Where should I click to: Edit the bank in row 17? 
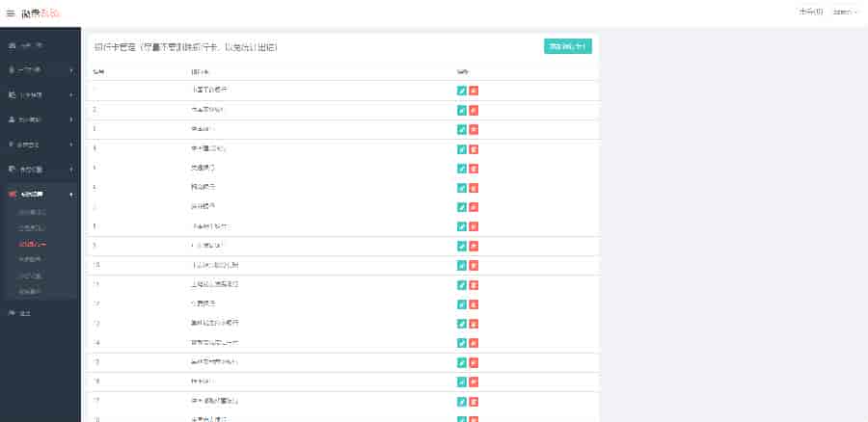tap(462, 402)
